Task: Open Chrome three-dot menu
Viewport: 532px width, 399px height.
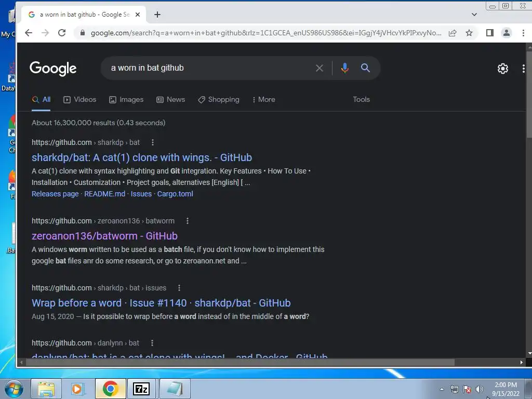Action: [523, 33]
